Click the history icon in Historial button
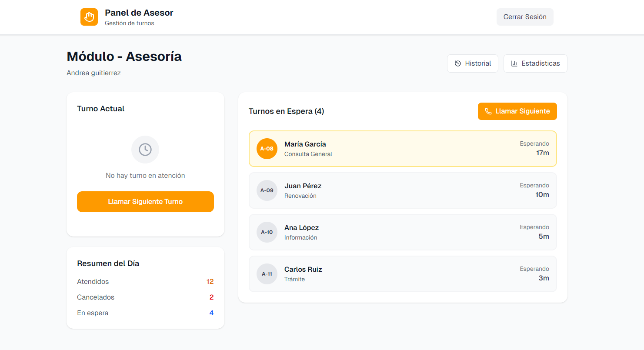The image size is (644, 350). [x=458, y=63]
